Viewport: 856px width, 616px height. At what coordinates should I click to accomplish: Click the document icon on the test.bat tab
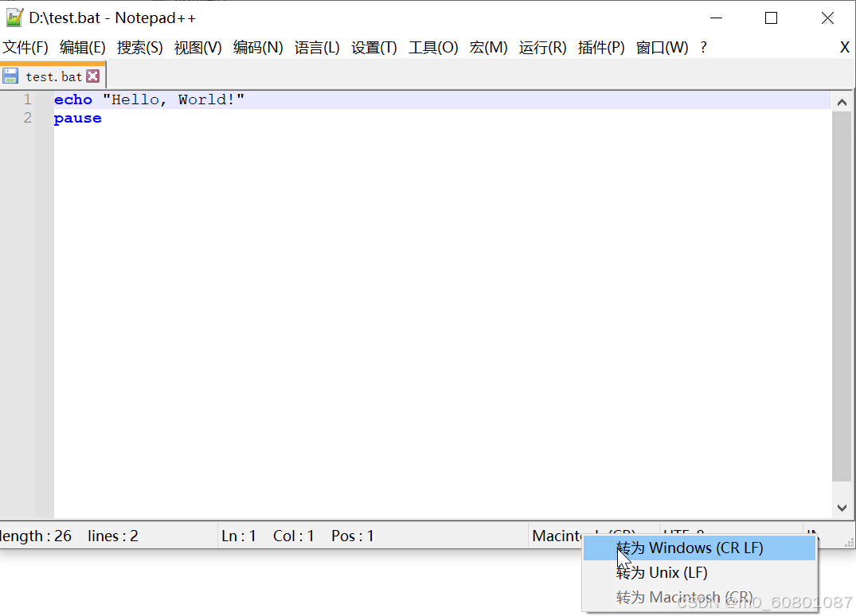tap(10, 75)
